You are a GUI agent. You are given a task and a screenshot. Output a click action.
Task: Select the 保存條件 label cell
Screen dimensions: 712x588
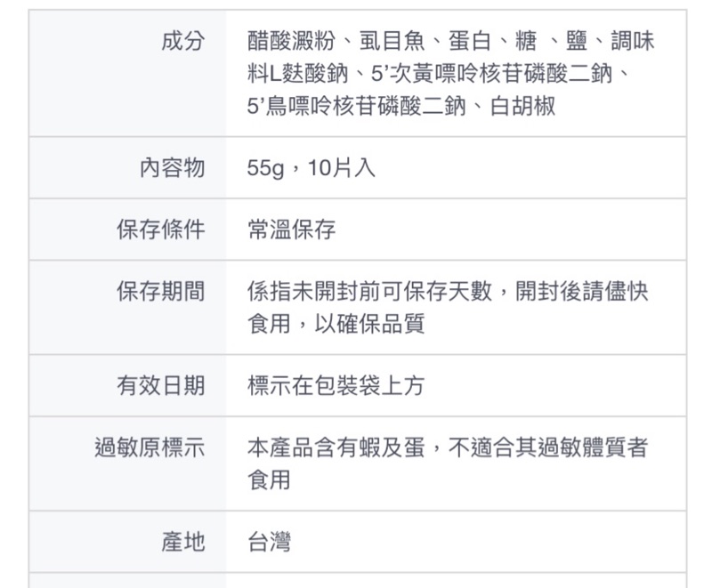160,230
